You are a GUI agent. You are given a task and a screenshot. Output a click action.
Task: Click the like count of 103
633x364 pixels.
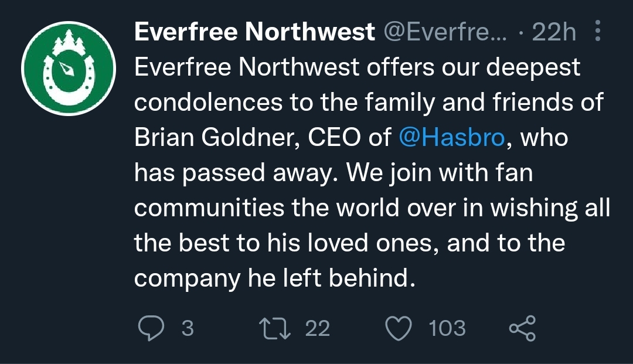tap(447, 328)
